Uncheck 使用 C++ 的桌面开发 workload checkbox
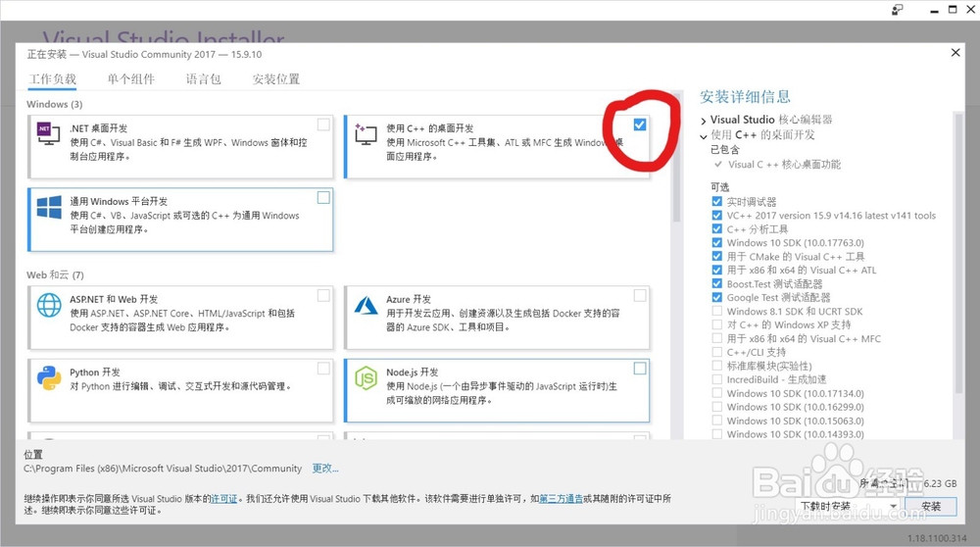 639,124
